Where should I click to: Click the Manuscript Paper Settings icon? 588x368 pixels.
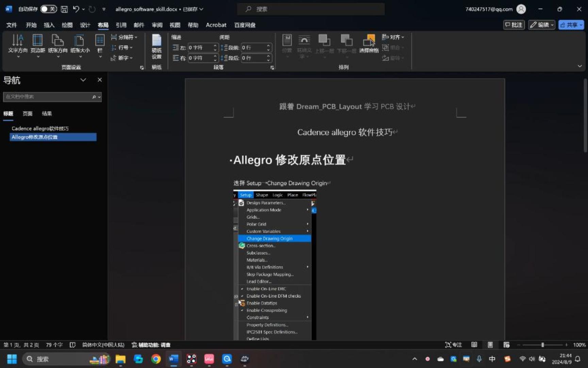click(157, 47)
